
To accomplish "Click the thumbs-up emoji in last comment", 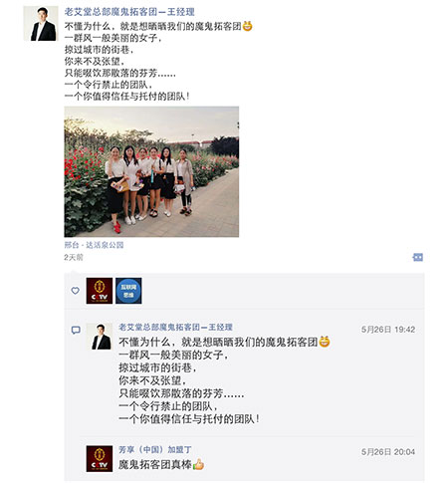I will [x=198, y=464].
